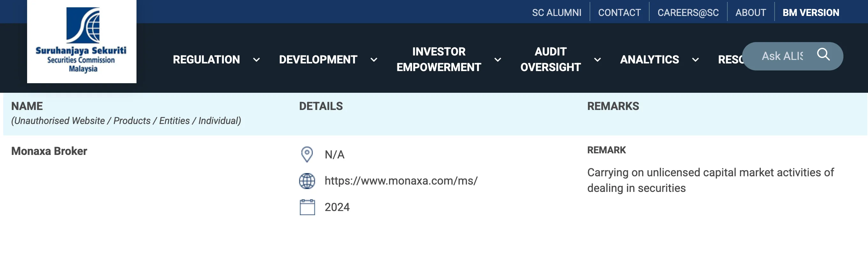Visit the Careers@SC link
The image size is (868, 255).
click(x=688, y=12)
